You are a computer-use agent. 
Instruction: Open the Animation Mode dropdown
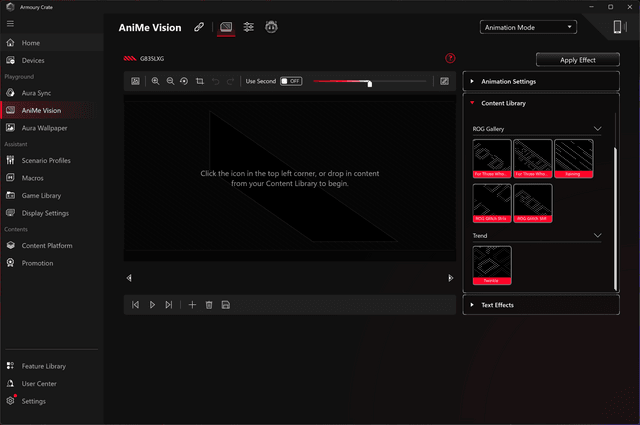528,27
